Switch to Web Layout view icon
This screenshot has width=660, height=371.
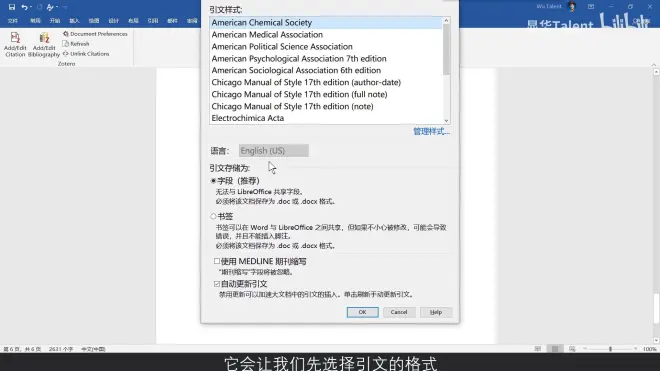tap(572, 349)
